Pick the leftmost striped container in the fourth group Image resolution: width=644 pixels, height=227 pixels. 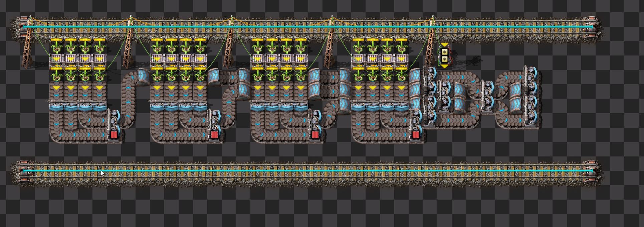click(x=359, y=60)
